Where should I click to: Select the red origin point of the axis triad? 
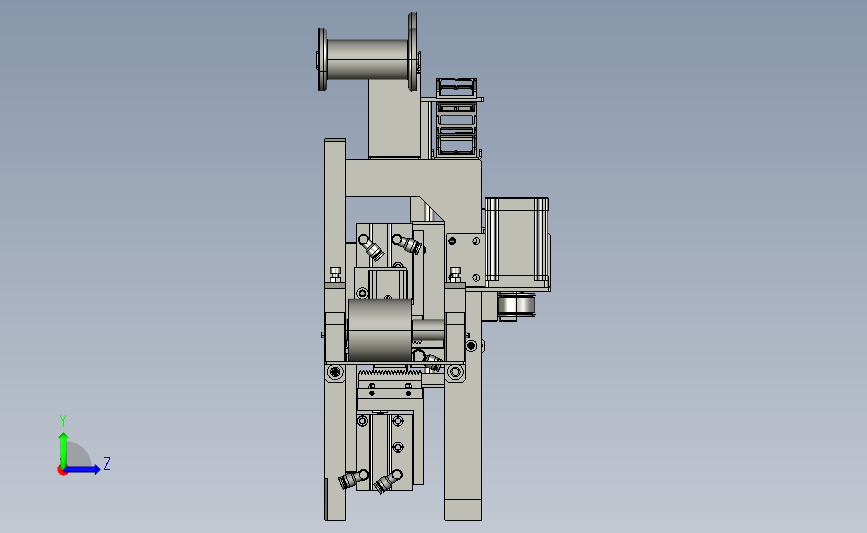tap(62, 471)
